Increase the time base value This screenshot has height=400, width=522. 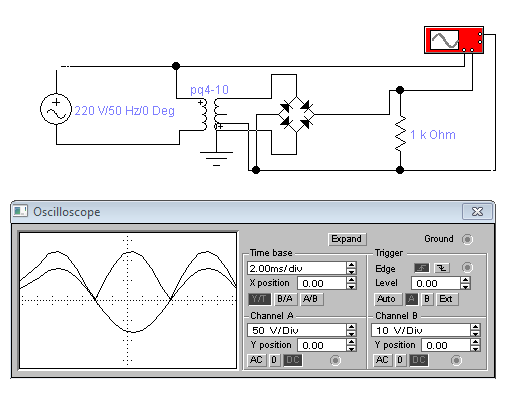[351, 265]
